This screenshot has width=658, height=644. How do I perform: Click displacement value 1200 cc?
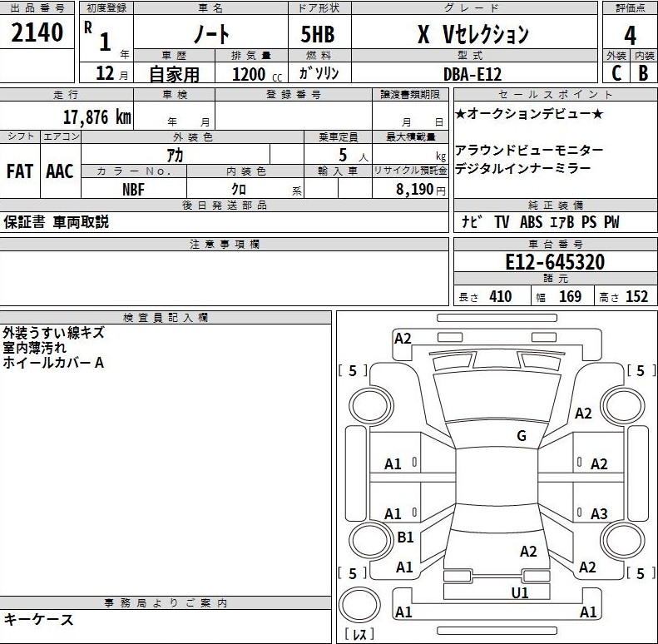pos(257,75)
